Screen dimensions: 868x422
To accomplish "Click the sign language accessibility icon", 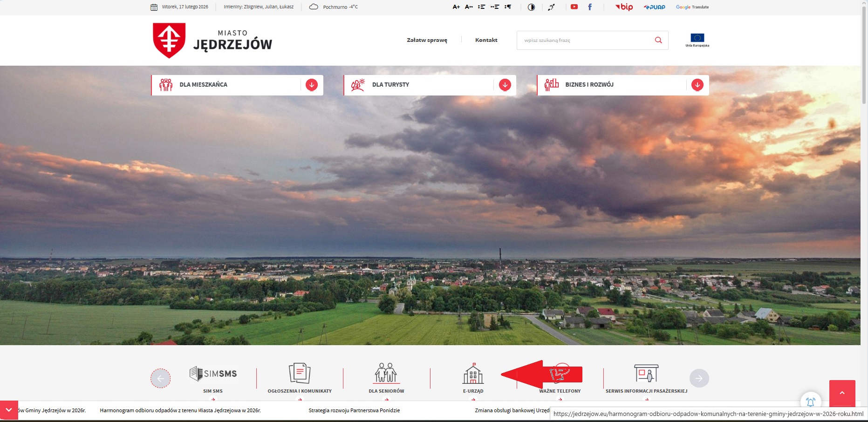I will [x=552, y=7].
